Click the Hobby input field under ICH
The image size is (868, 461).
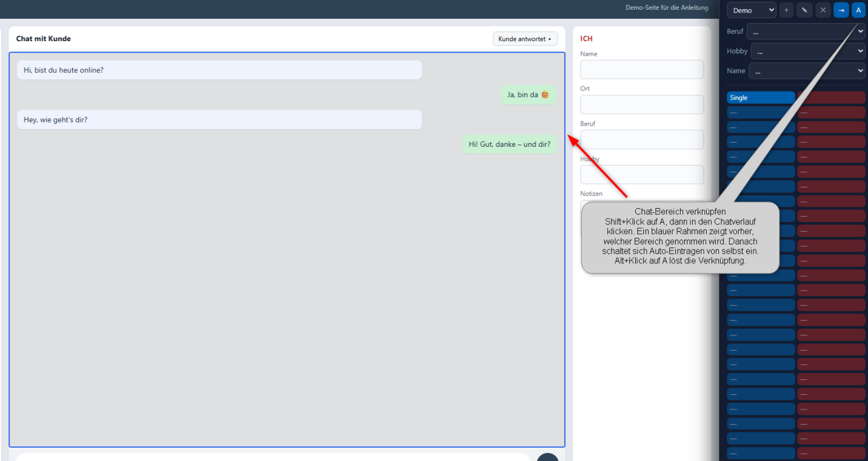(642, 175)
